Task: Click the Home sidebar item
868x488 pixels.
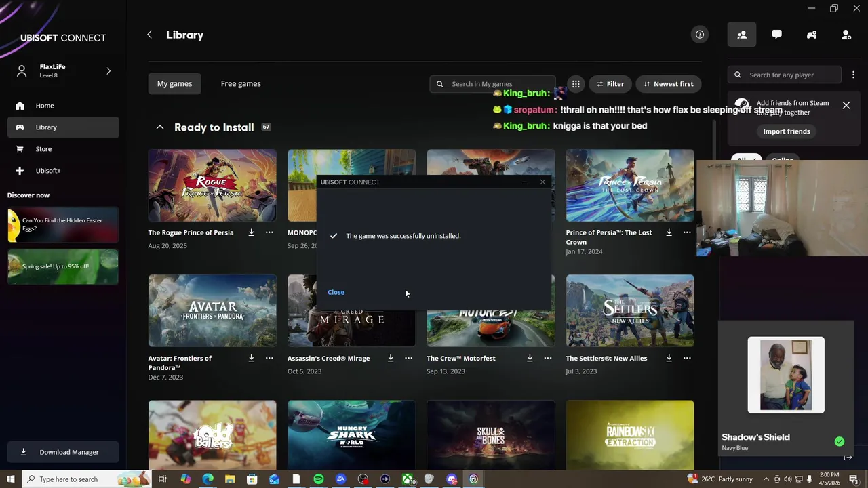Action: pyautogui.click(x=63, y=106)
